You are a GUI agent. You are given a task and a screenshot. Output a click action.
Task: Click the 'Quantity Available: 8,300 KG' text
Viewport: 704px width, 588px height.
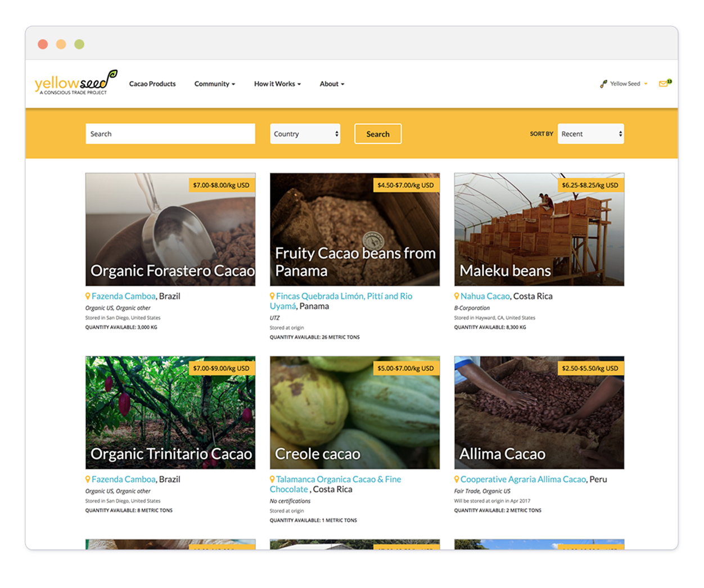490,327
